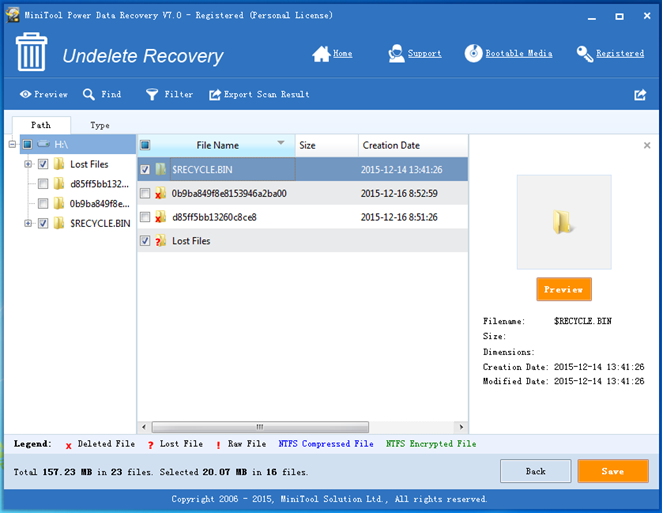This screenshot has height=513, width=662.
Task: Click the scrollbar right arrow
Action: [461, 427]
